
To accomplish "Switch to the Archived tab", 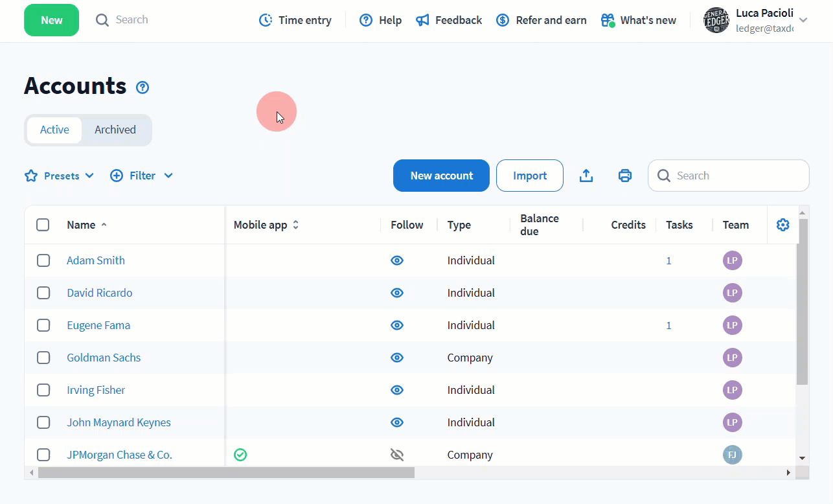I will click(115, 130).
